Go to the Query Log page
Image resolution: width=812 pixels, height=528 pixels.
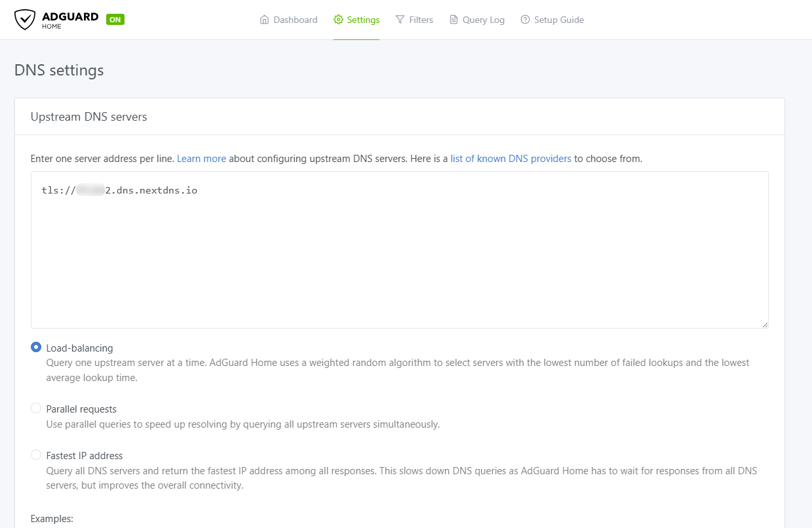pos(476,20)
